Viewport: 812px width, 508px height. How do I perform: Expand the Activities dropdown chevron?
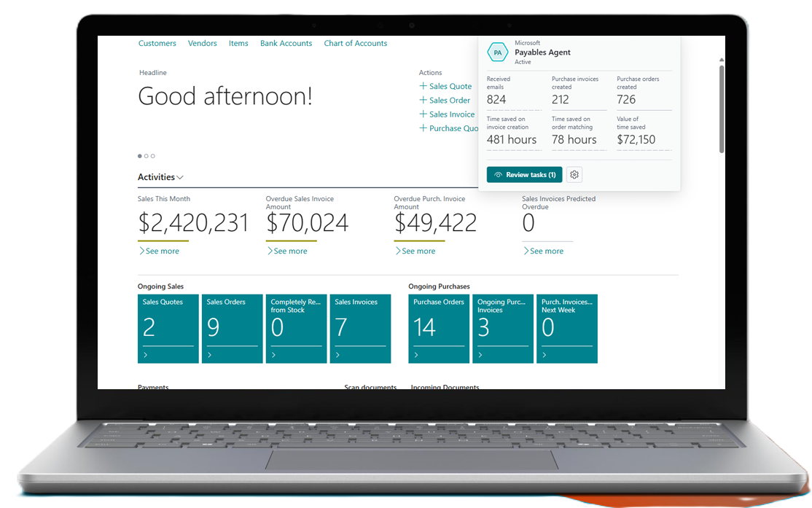(x=180, y=177)
